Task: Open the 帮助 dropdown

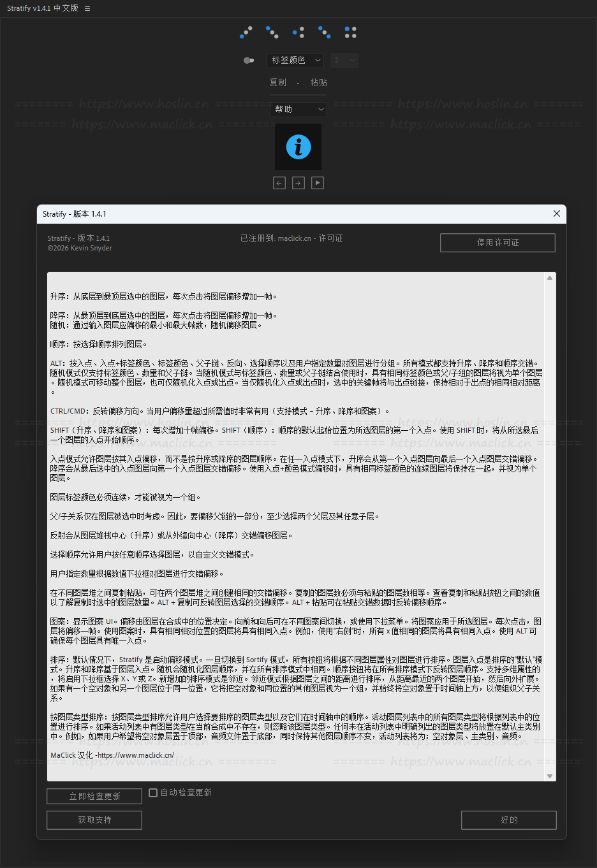Action: tap(298, 110)
